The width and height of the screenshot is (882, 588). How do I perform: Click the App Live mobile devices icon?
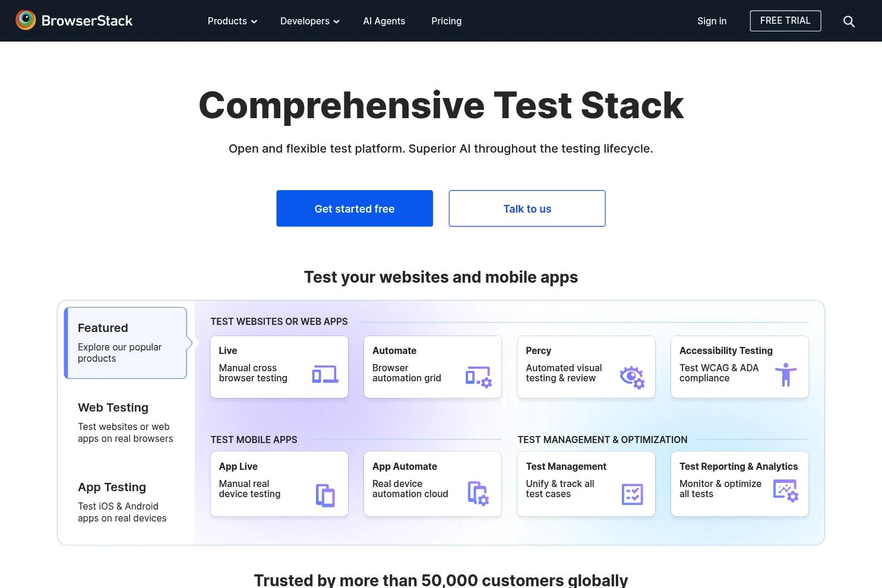click(x=325, y=495)
